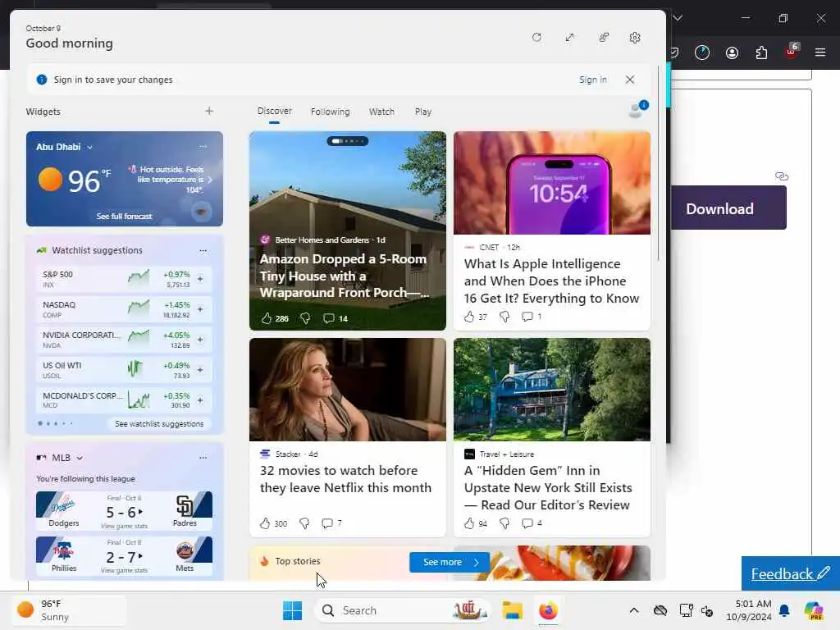Open Amazon tiny house article
This screenshot has height=630, width=840.
(x=344, y=276)
